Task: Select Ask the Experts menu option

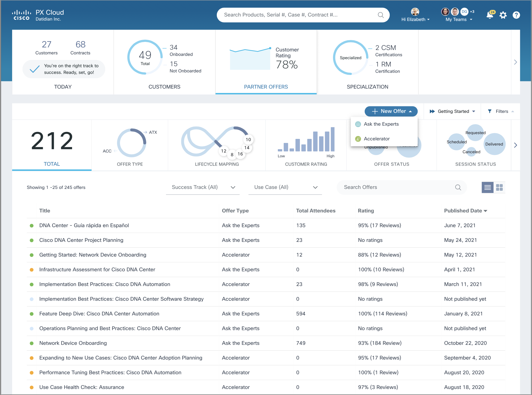Action: pyautogui.click(x=381, y=124)
